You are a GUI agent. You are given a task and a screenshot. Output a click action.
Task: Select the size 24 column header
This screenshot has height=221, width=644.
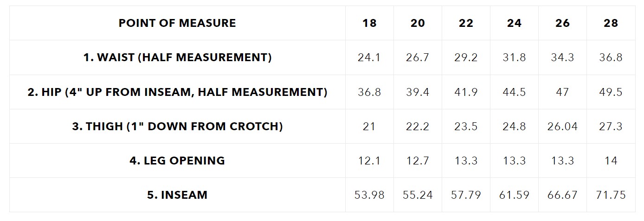pyautogui.click(x=514, y=23)
